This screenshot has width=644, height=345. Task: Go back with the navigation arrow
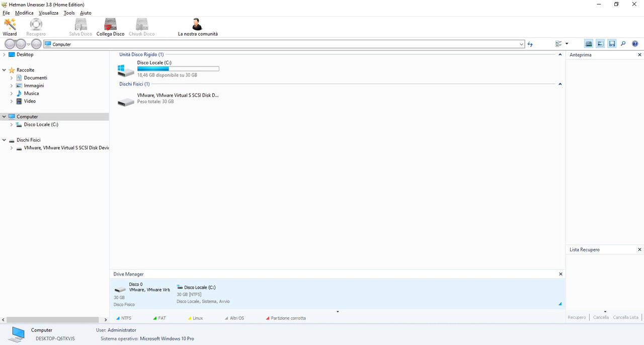tap(10, 44)
